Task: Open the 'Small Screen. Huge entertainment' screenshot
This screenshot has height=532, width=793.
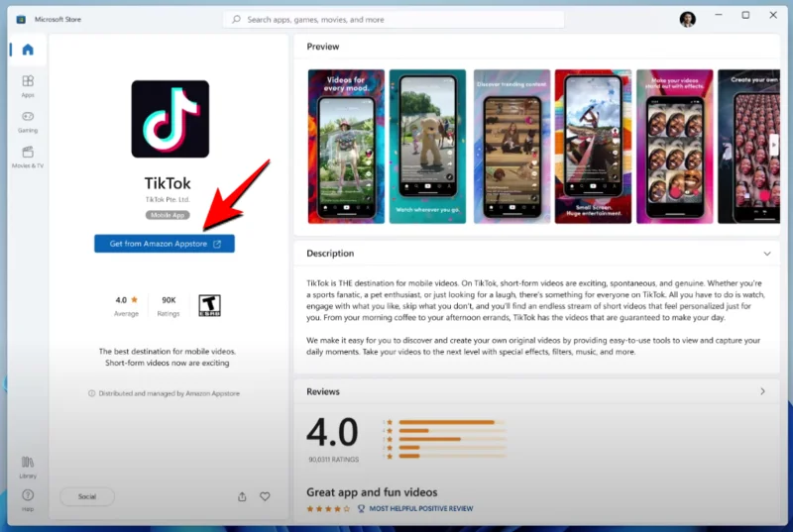Action: pos(593,147)
